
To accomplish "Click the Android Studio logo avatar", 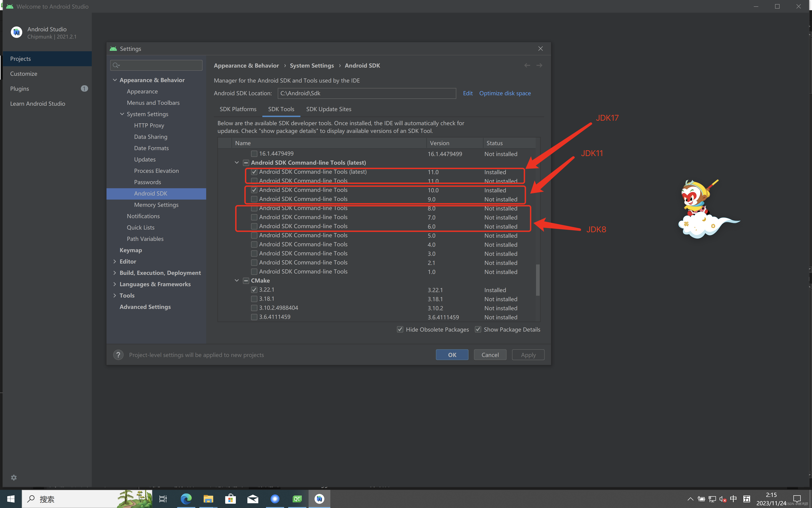I will [x=17, y=32].
